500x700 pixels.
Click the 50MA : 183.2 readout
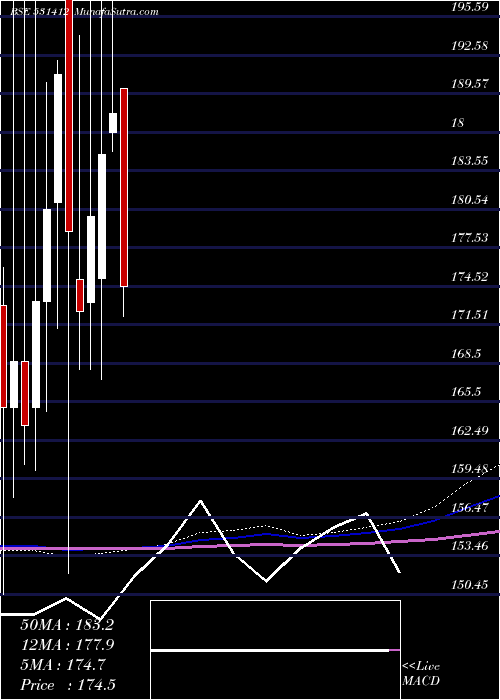point(66,625)
